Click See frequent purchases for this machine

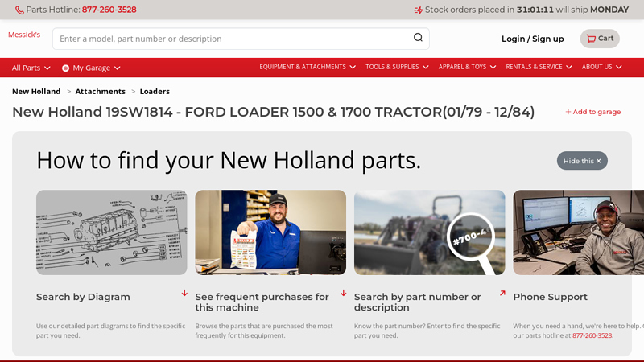pos(262,302)
